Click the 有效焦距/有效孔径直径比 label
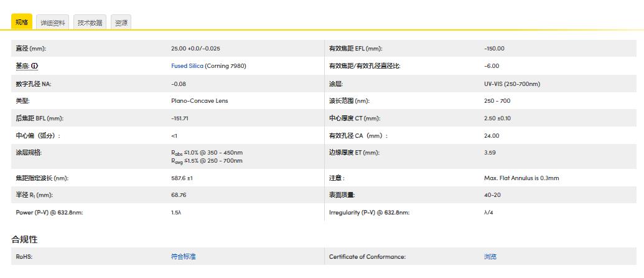 [364, 66]
